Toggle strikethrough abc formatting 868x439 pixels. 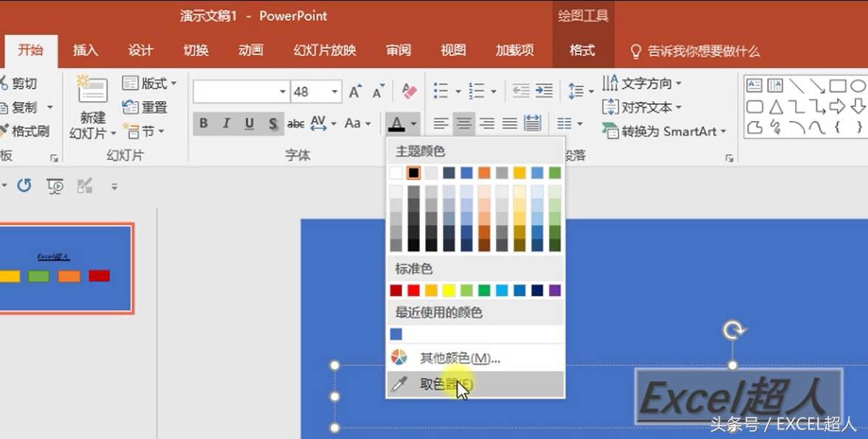(295, 123)
